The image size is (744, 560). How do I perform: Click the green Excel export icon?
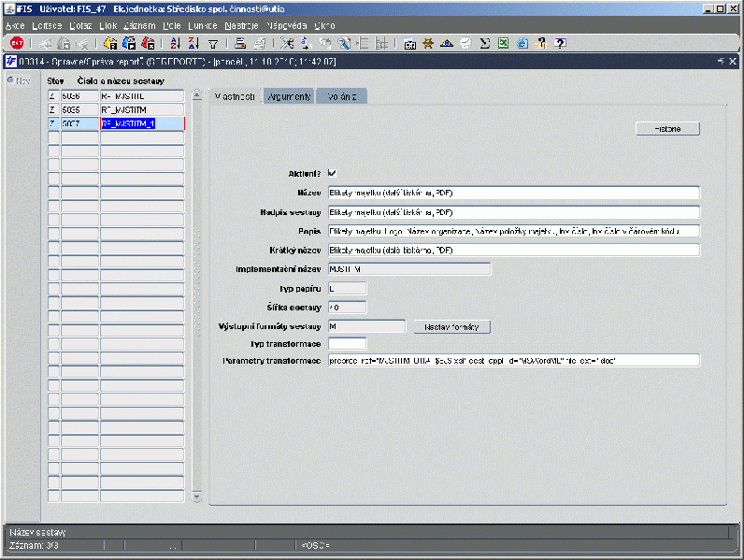(503, 43)
